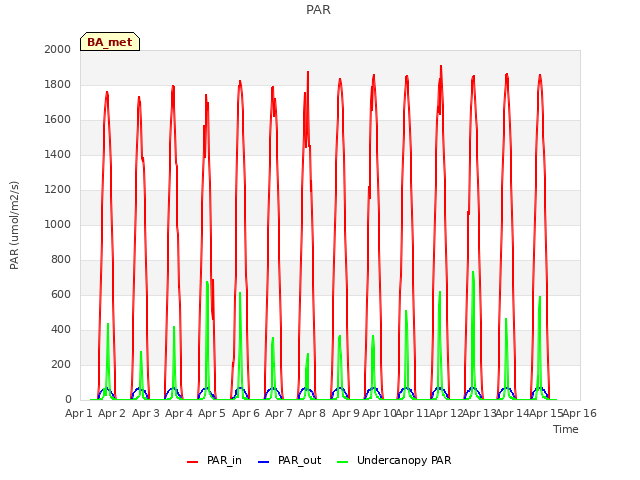
Task: Select the Apr 12 x-axis tick label
Action: 446,413
